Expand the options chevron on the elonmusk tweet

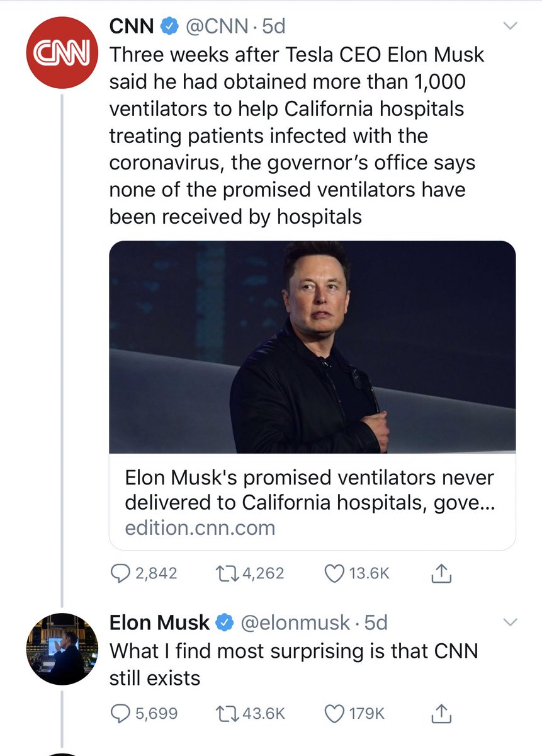tap(511, 622)
